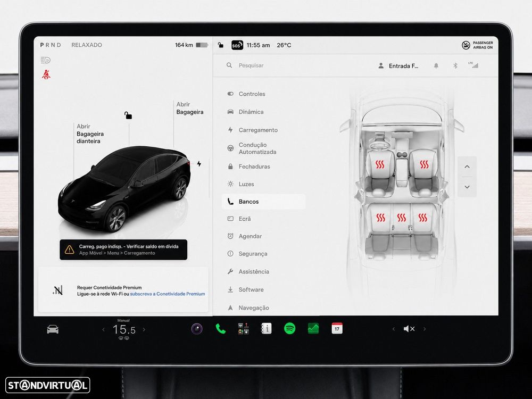
Task: Open the dashcam camera app
Action: point(197,329)
